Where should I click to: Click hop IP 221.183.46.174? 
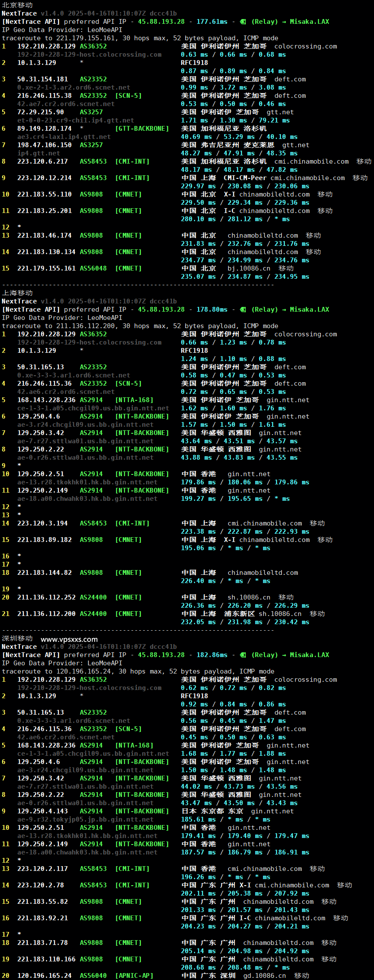tap(45, 235)
